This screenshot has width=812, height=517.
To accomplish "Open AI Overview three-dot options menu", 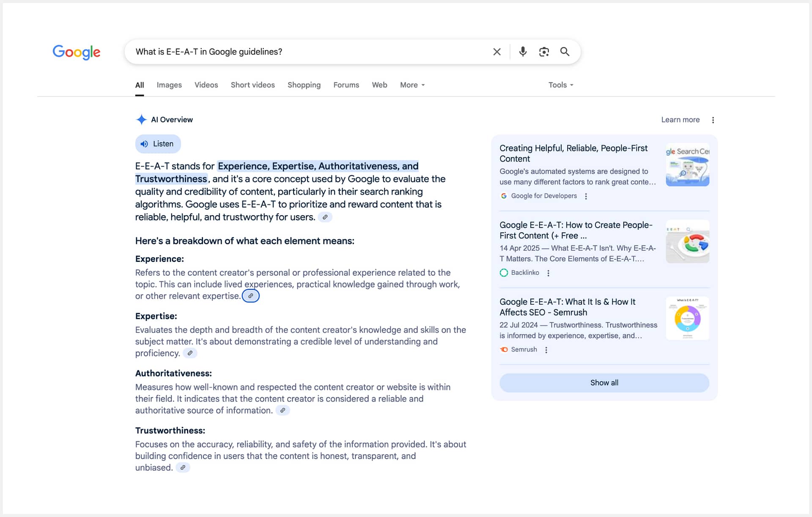I will pos(713,120).
